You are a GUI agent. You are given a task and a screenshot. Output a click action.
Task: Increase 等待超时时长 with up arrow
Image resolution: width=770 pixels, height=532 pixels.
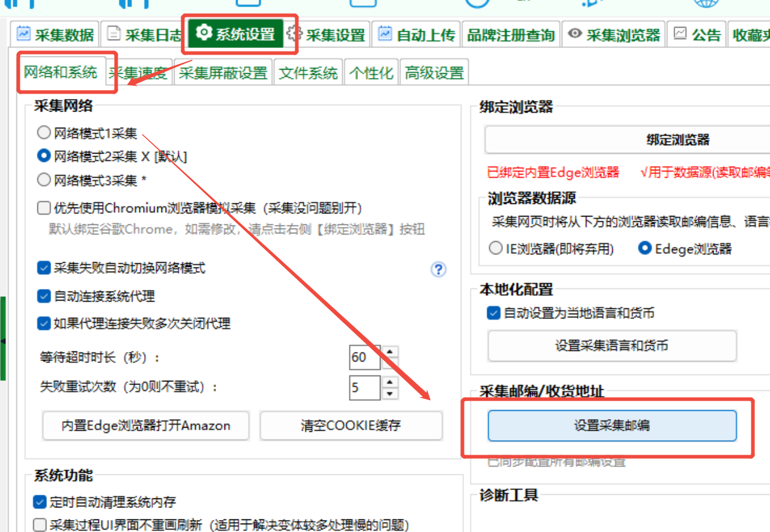coord(390,351)
